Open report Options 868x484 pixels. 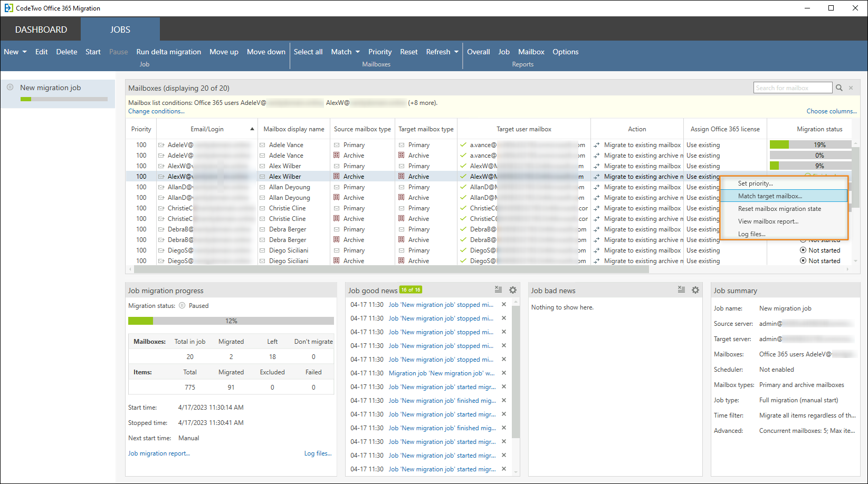(x=565, y=52)
